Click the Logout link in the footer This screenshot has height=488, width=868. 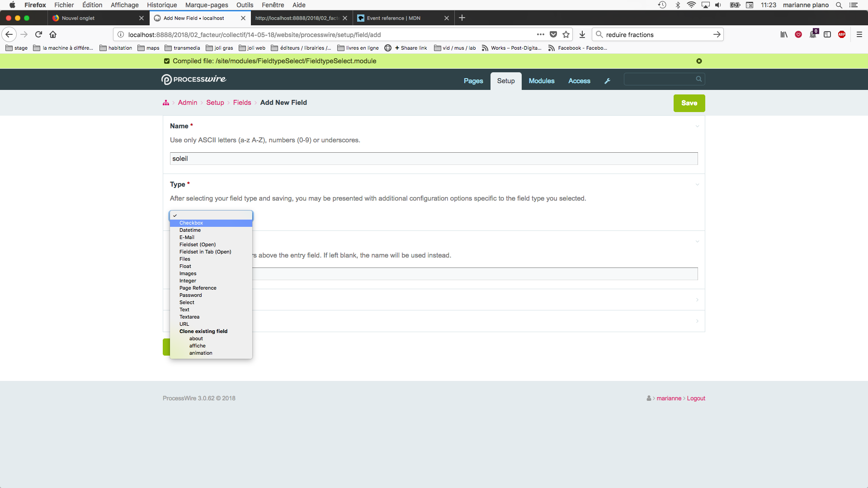696,398
